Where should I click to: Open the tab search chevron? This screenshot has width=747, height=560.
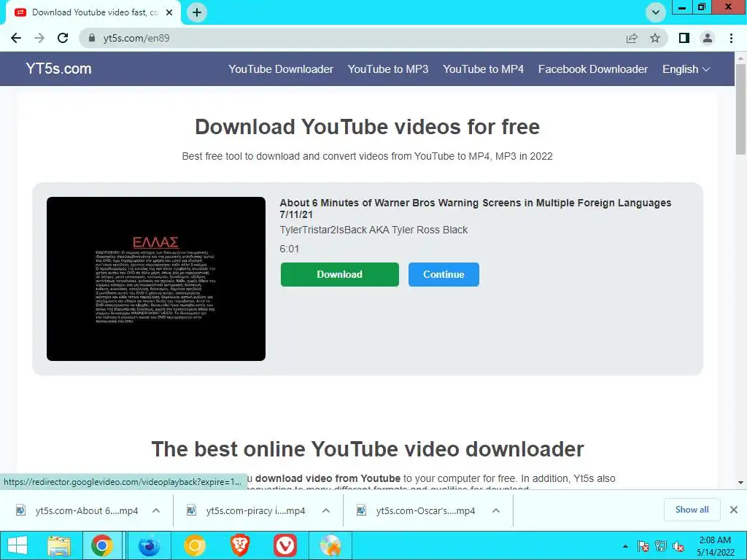[x=656, y=12]
